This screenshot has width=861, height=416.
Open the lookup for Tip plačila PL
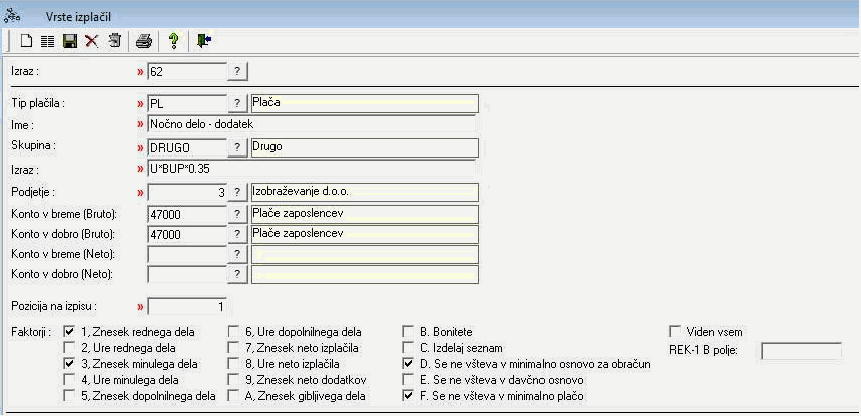(237, 103)
